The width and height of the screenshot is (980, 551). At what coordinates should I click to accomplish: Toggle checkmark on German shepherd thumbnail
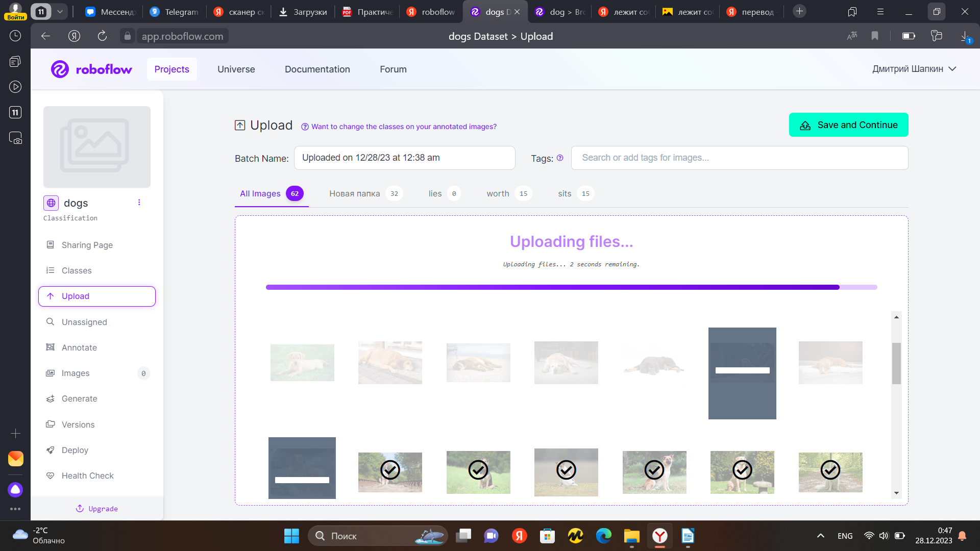pos(654,470)
